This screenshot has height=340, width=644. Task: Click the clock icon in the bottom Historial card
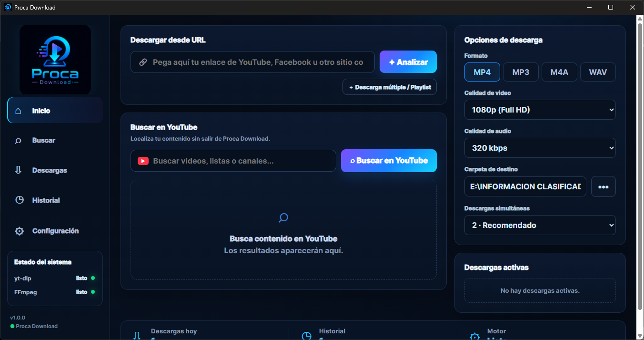306,336
